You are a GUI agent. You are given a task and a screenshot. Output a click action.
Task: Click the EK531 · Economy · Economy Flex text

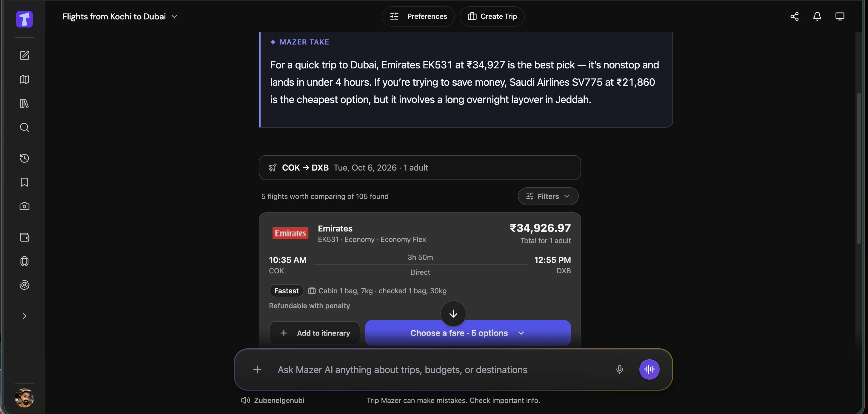[x=372, y=239]
